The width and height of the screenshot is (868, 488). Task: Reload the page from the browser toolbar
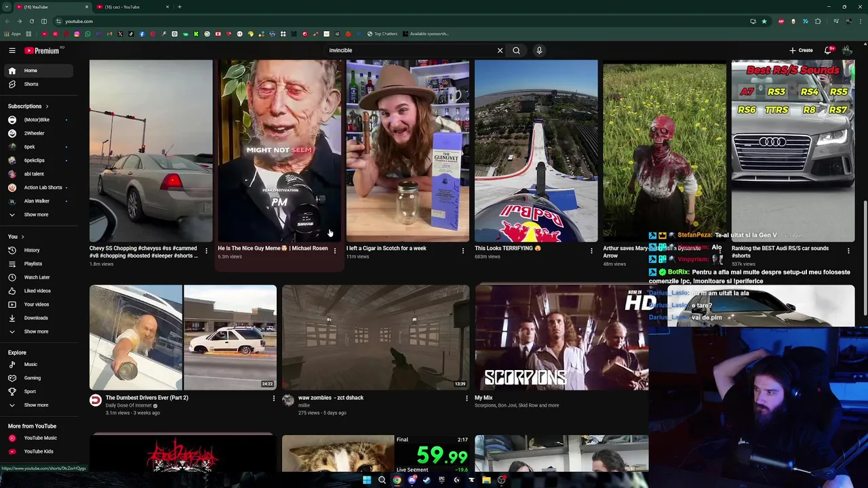[x=31, y=22]
